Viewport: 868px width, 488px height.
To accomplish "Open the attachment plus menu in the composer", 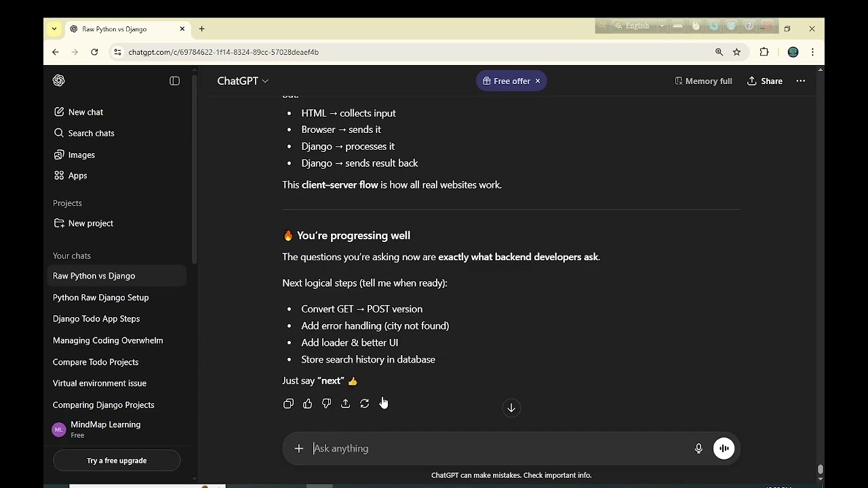I will 298,448.
